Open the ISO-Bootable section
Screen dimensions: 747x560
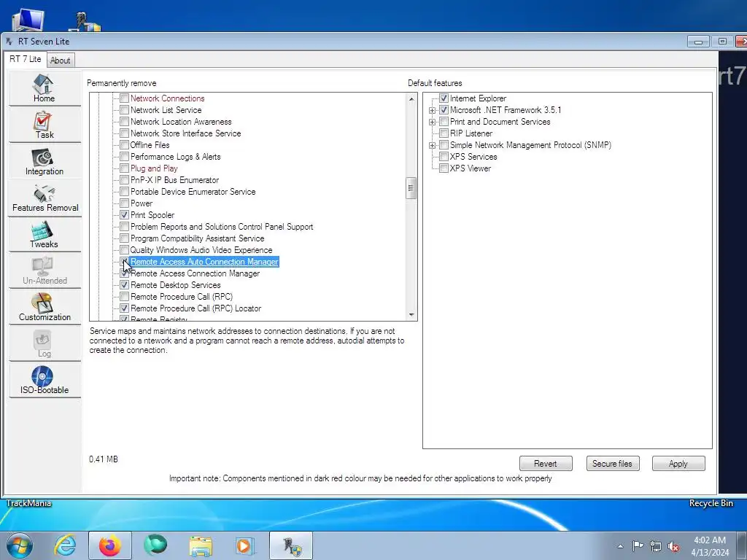click(44, 381)
